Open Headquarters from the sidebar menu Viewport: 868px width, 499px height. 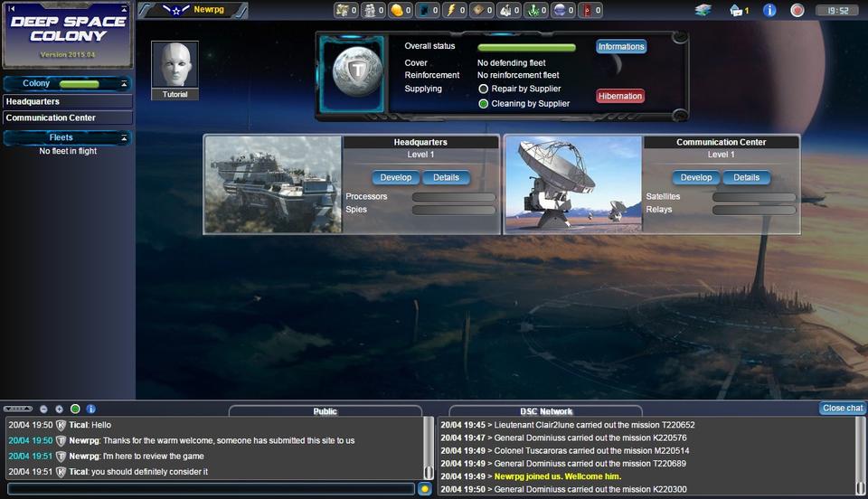click(x=67, y=102)
